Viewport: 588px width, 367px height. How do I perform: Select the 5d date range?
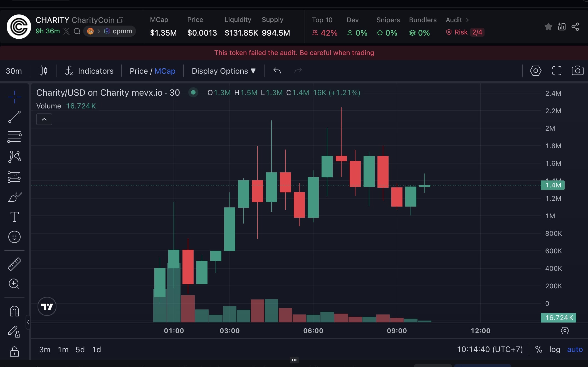[x=80, y=349]
